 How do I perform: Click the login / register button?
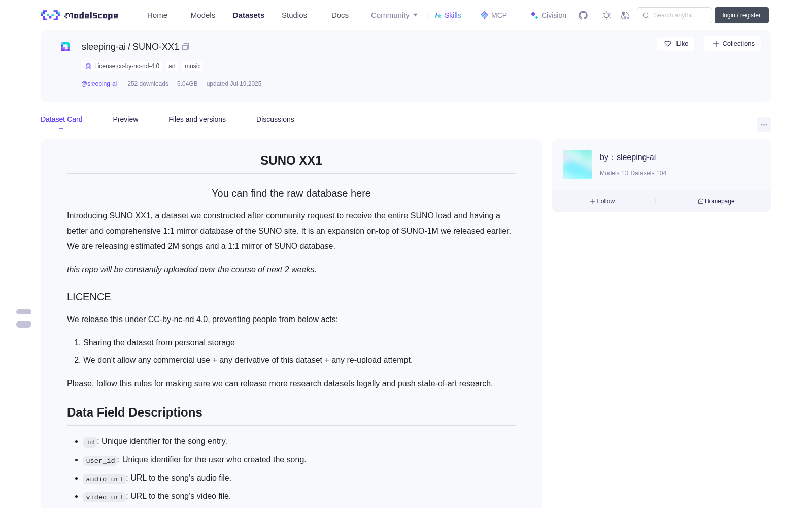(741, 15)
